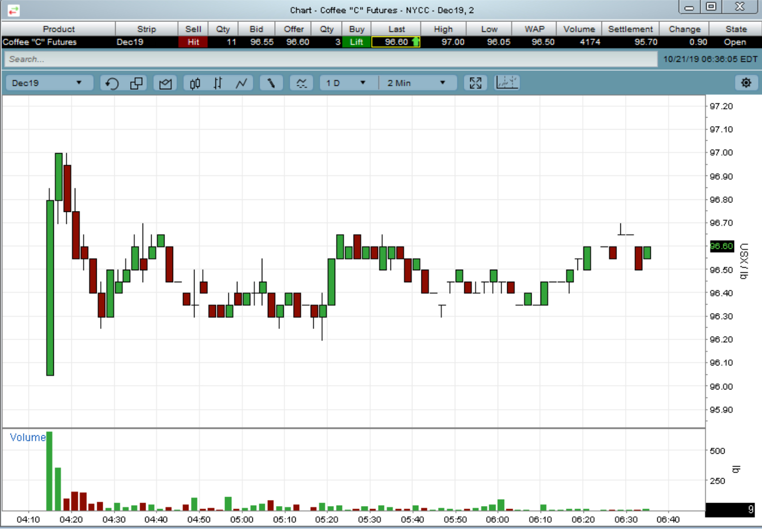
Task: Click into the Search field
Action: point(331,59)
